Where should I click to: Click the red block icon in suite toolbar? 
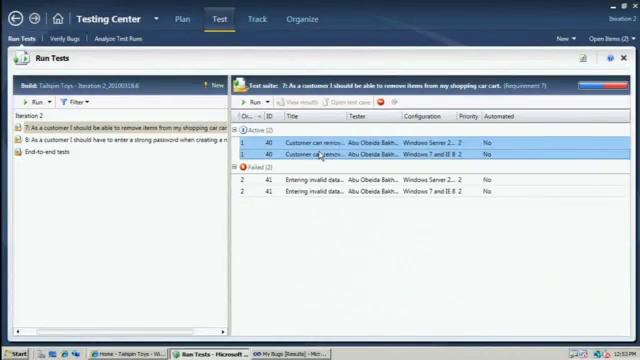[x=380, y=102]
